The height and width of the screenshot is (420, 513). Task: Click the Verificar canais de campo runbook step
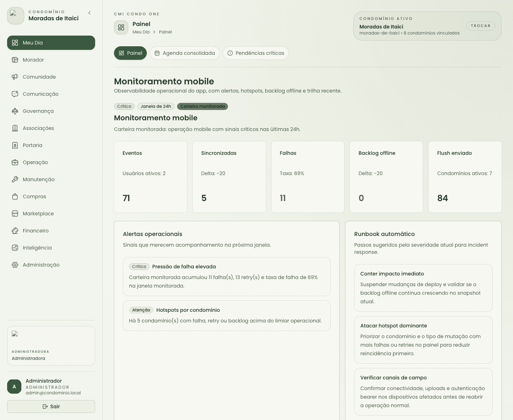pos(423,392)
